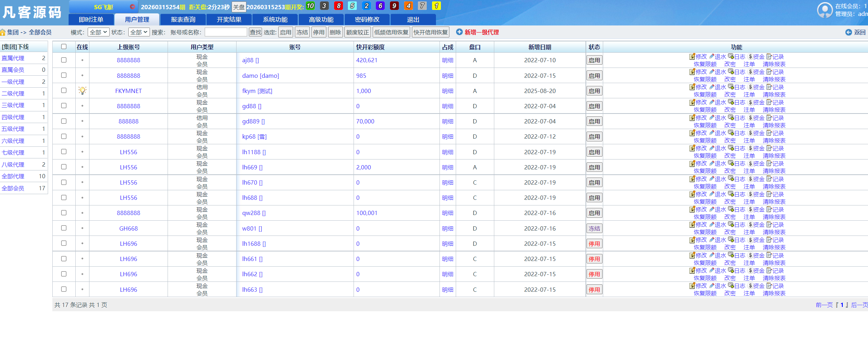Click the blue 返回 back arrow icon
Viewport: 868px width, 360px height.
click(849, 32)
